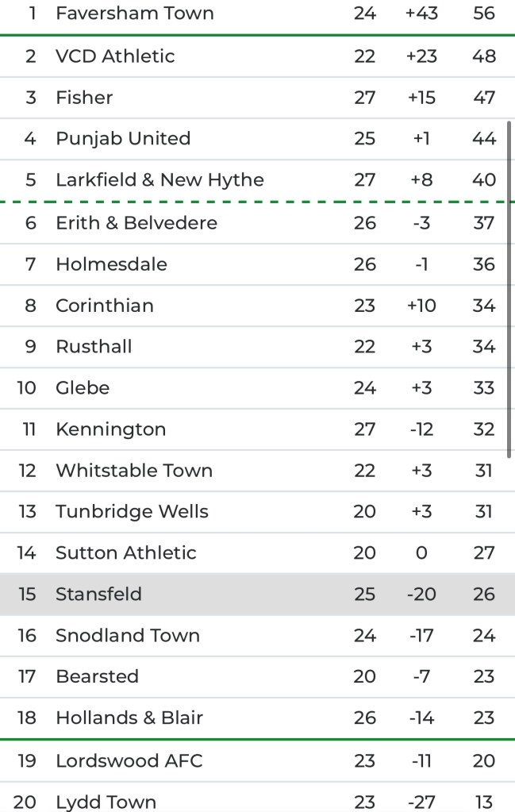Select VCD Athletic in the table
515x812 pixels.
click(115, 56)
